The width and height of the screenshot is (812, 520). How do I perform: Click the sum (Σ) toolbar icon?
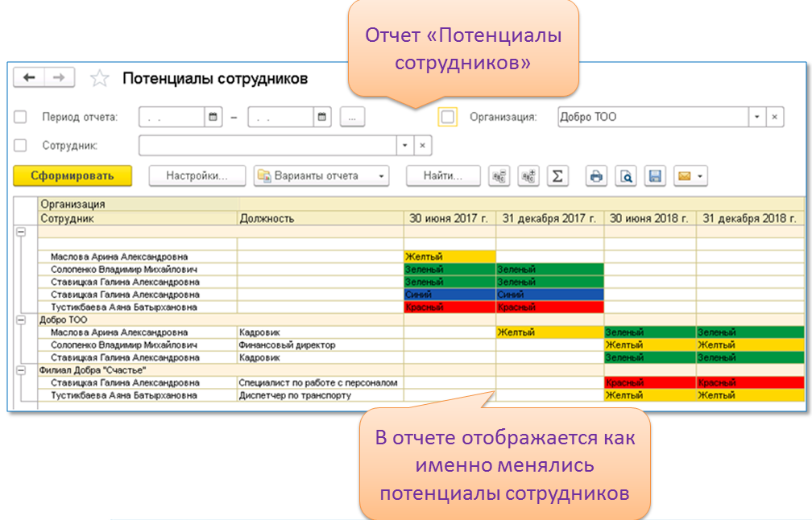point(557,175)
